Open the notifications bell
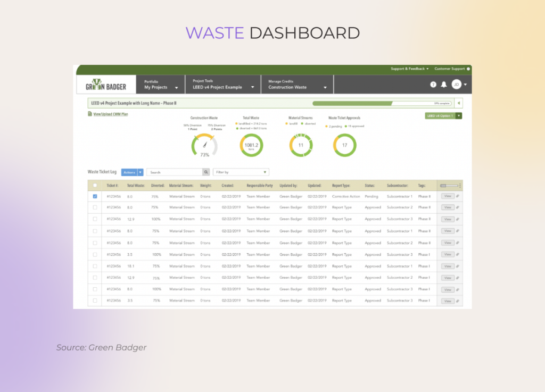The width and height of the screenshot is (545, 392). point(444,85)
